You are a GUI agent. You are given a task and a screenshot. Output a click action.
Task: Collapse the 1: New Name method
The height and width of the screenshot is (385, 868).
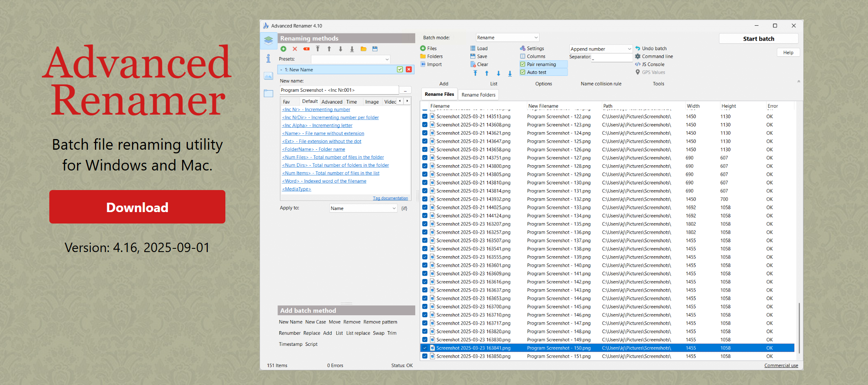(281, 70)
